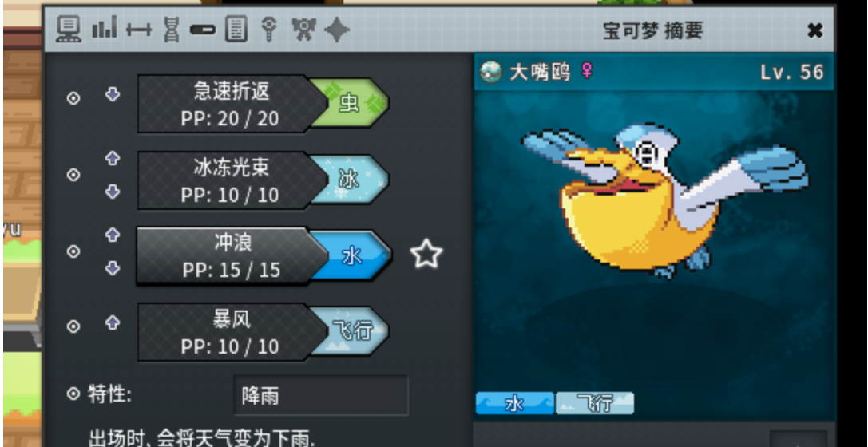Select the 冲浪 move button
The width and height of the screenshot is (868, 447).
click(x=264, y=255)
